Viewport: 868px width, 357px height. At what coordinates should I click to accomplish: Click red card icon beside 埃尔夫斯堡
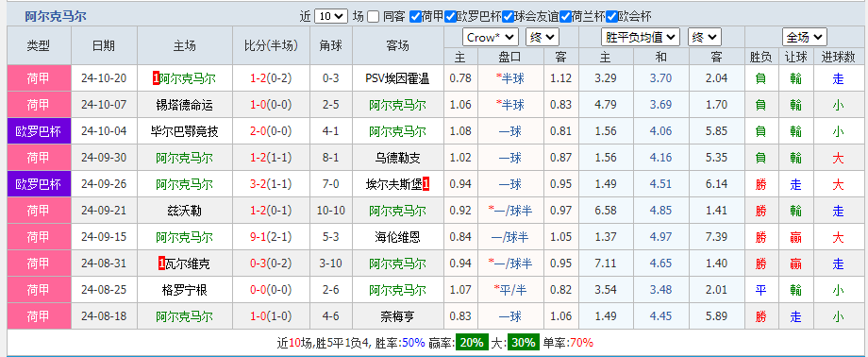[x=426, y=184]
